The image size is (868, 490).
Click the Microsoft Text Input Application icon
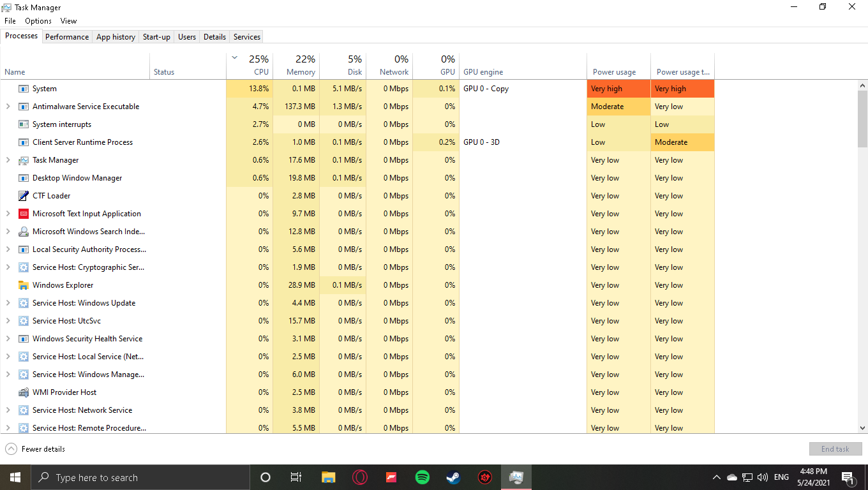pos(24,214)
